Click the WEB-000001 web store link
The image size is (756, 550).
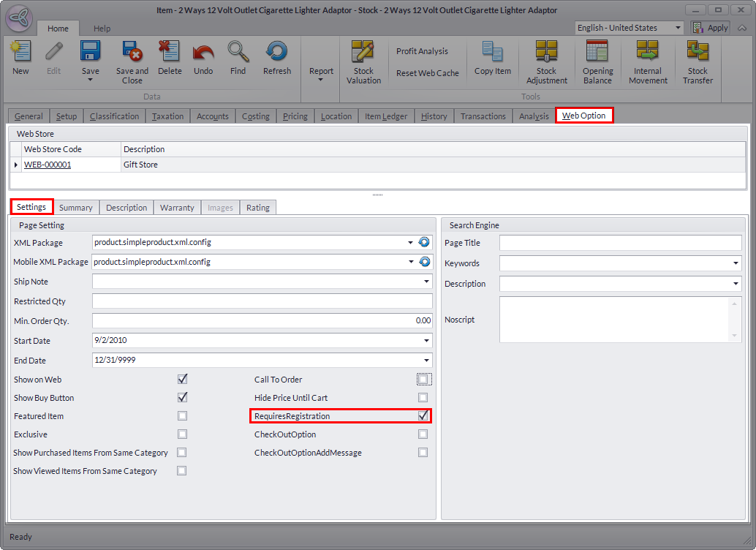tap(48, 165)
